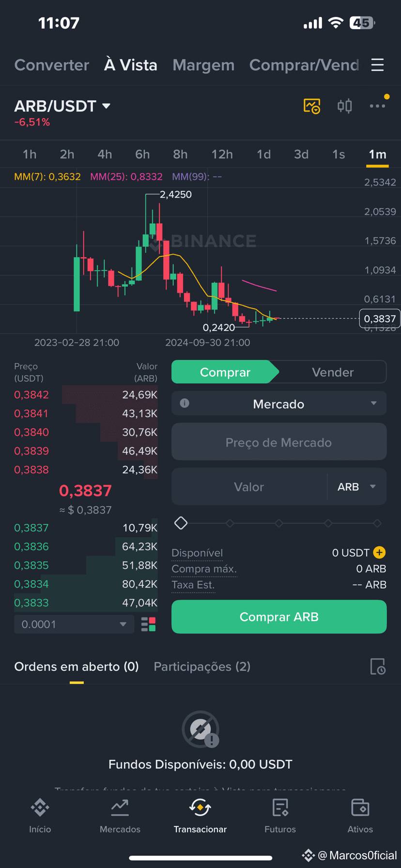Open the Ordens em aberto tab
The image size is (401, 868).
click(x=77, y=666)
